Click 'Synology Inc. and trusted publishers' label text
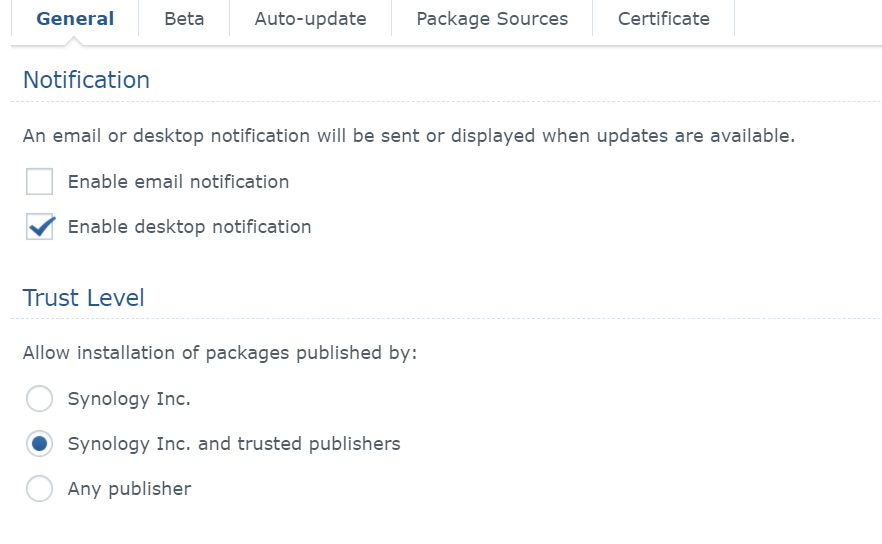 pos(234,444)
